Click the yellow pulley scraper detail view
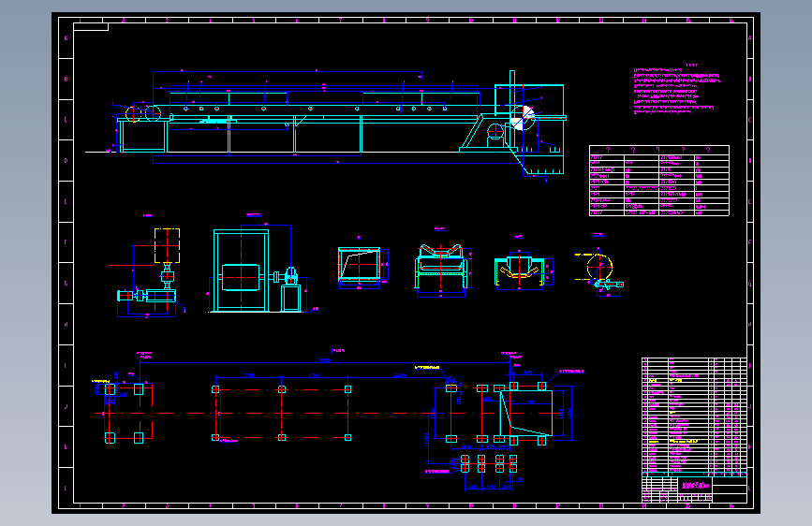Screen dimensions: 812x526 point(600,271)
